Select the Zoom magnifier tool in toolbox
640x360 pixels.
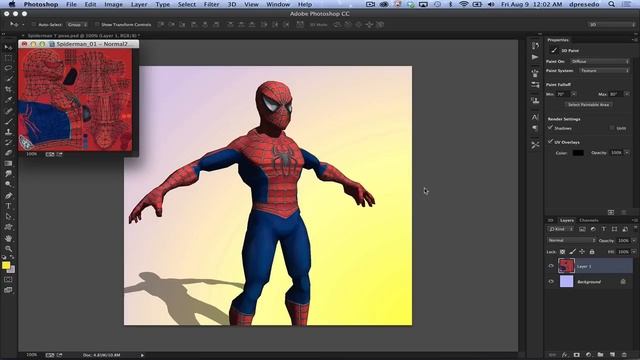[x=8, y=248]
